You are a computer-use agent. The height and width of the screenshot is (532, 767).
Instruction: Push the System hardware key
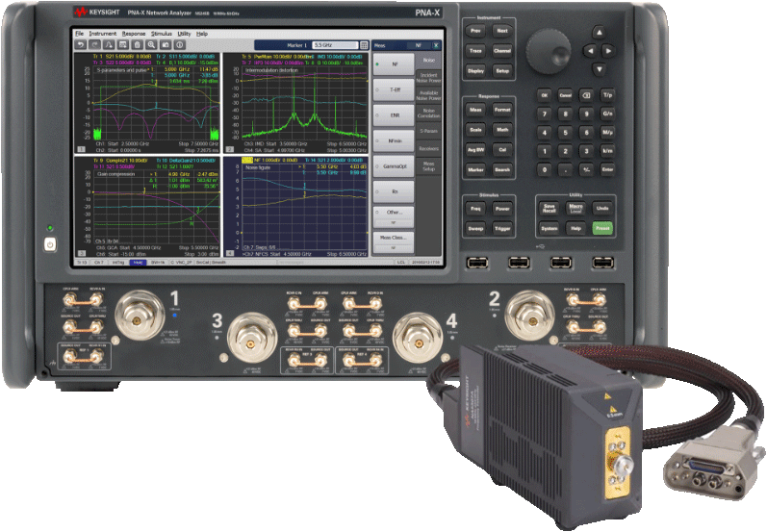(549, 228)
